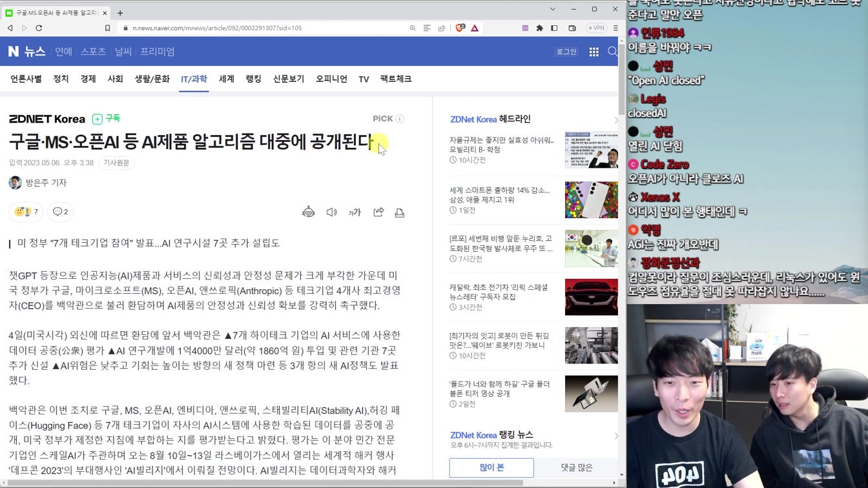Screen dimensions: 868x488
Task: Open the comments bubble showing 2
Action: point(60,212)
